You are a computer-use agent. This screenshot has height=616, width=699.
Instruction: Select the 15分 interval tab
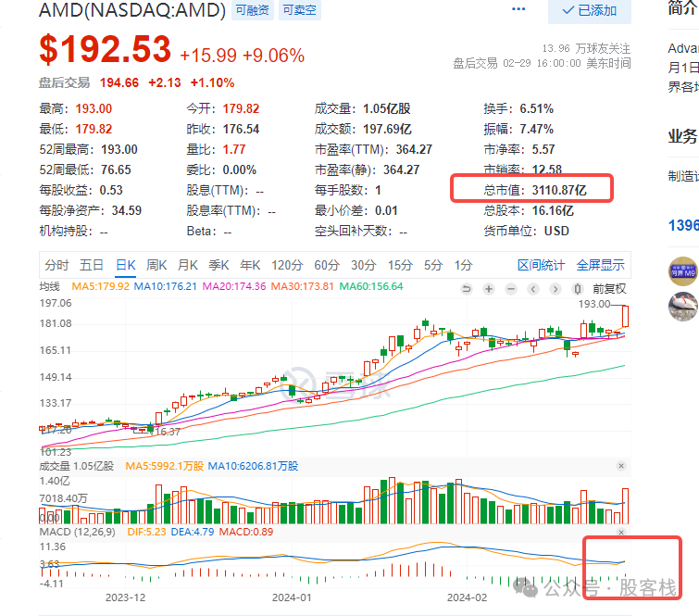click(x=400, y=265)
